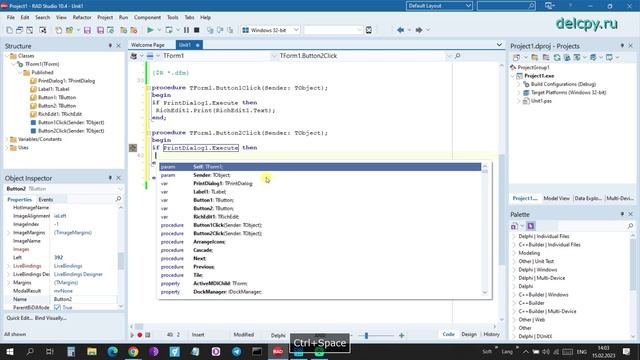This screenshot has height=360, width=640.
Task: Open Windows Start menu
Action: click(x=9, y=351)
